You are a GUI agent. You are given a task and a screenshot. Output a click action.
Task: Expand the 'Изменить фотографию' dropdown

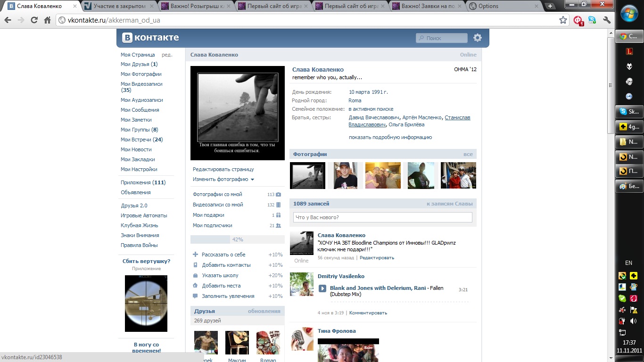[223, 180]
